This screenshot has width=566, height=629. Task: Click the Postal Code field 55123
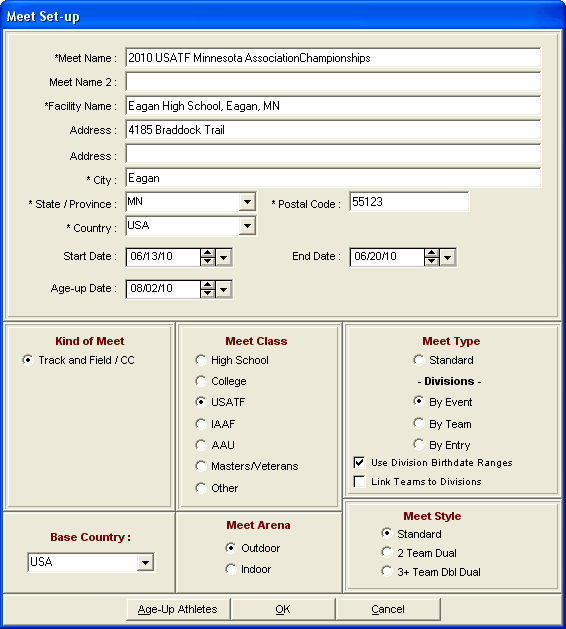(x=409, y=202)
